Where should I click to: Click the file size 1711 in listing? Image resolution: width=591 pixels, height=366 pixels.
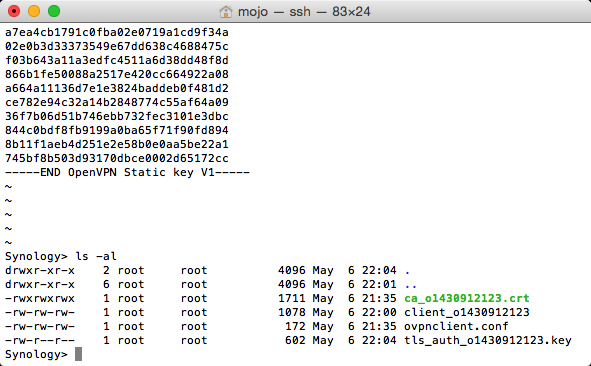[292, 299]
